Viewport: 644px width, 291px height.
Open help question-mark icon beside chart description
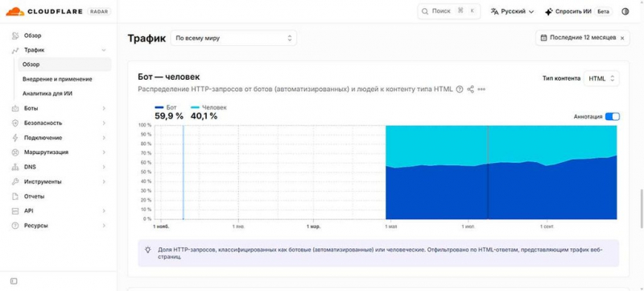click(x=460, y=89)
